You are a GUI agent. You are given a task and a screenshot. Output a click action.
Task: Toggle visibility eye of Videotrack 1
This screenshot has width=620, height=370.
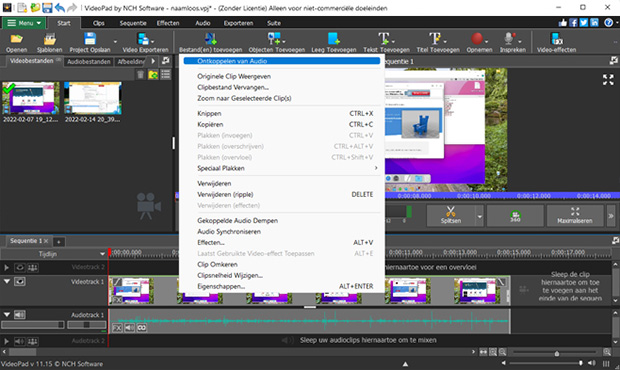click(20, 281)
